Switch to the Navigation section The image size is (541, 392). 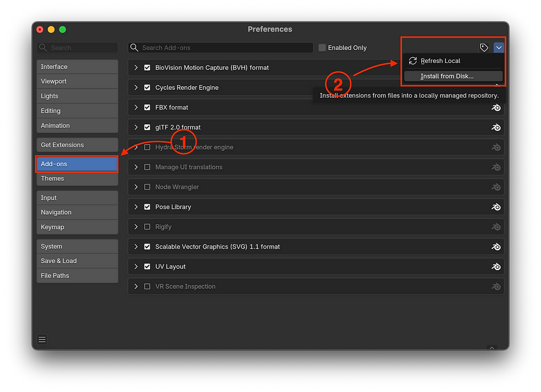(x=77, y=213)
